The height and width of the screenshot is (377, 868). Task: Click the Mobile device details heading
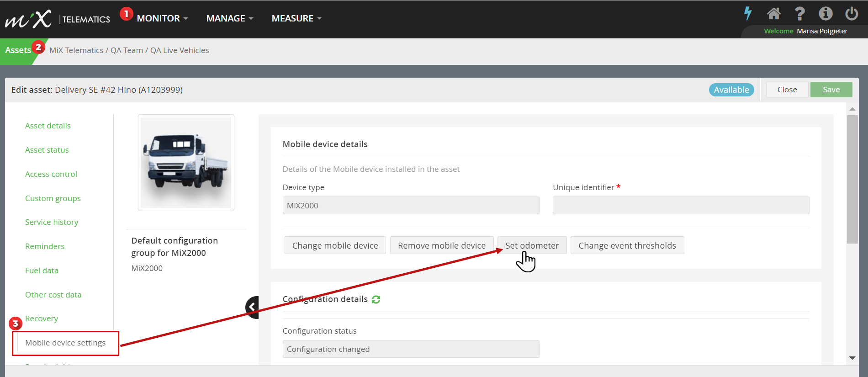click(325, 144)
